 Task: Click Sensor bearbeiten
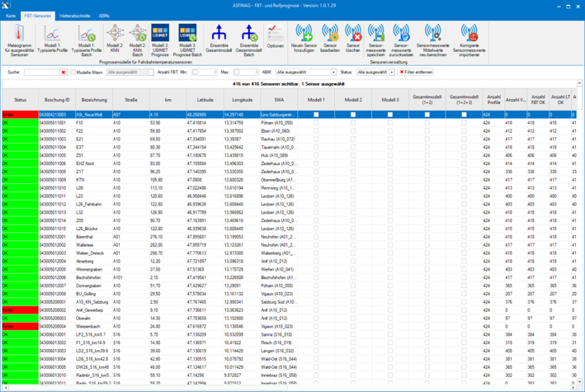click(x=330, y=39)
